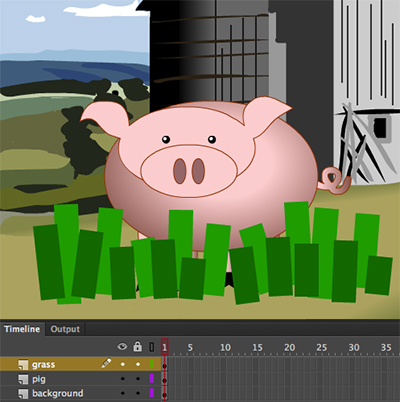400x402 pixels.
Task: Click purple outline swatch on pig layer
Action: coord(152,379)
